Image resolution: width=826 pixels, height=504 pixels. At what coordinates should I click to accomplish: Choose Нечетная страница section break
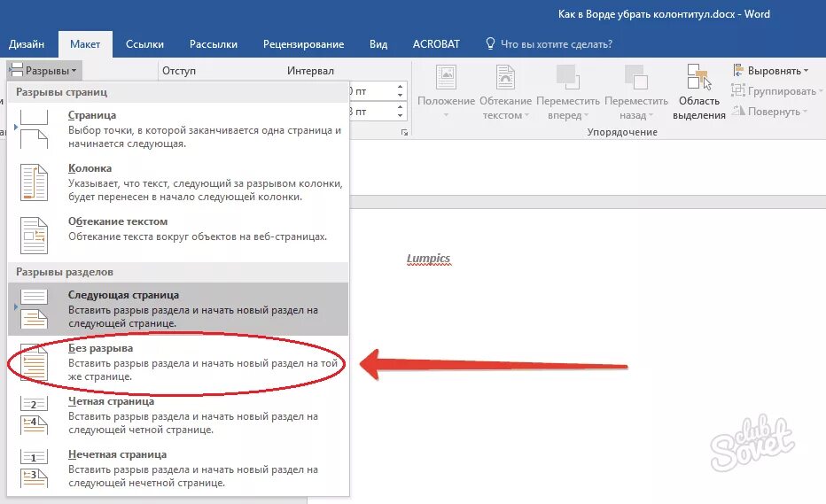point(178,469)
